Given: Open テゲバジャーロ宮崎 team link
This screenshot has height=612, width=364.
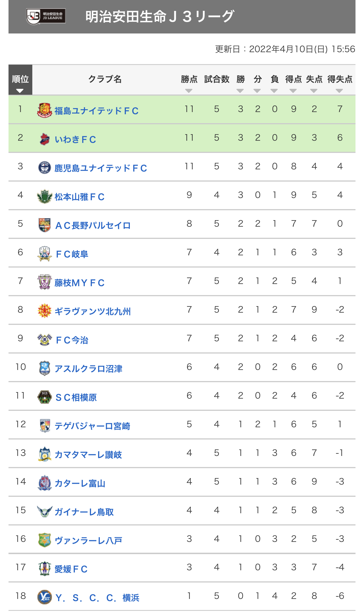Looking at the screenshot, I should coord(92,426).
